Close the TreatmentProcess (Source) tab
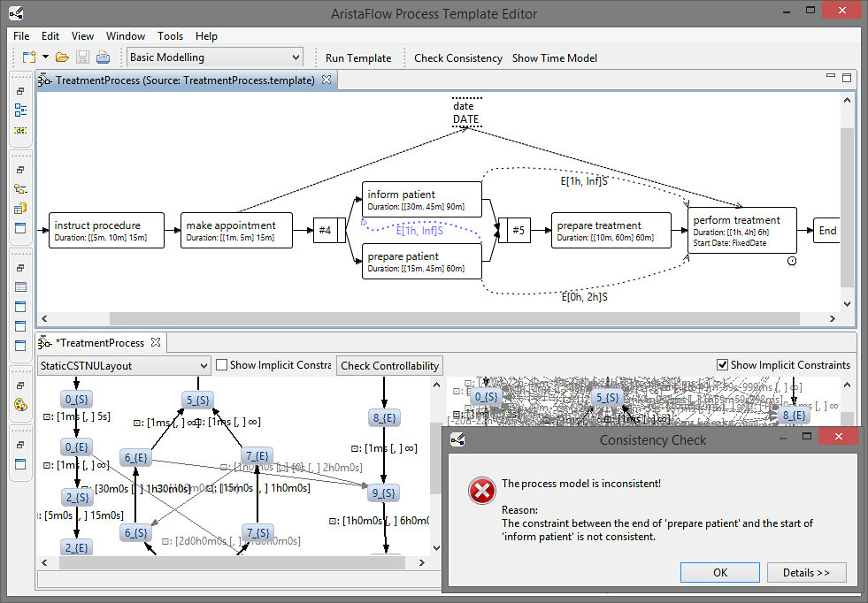 coord(326,80)
